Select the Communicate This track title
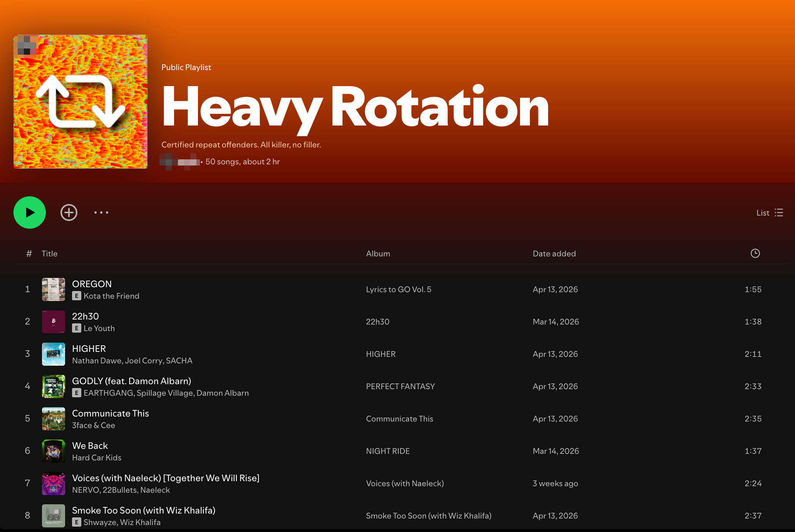The image size is (795, 532). click(111, 413)
